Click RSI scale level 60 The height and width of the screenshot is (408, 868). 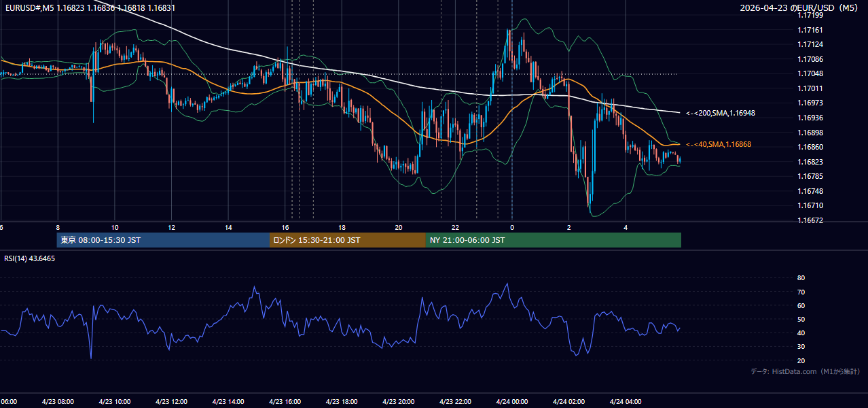click(801, 305)
